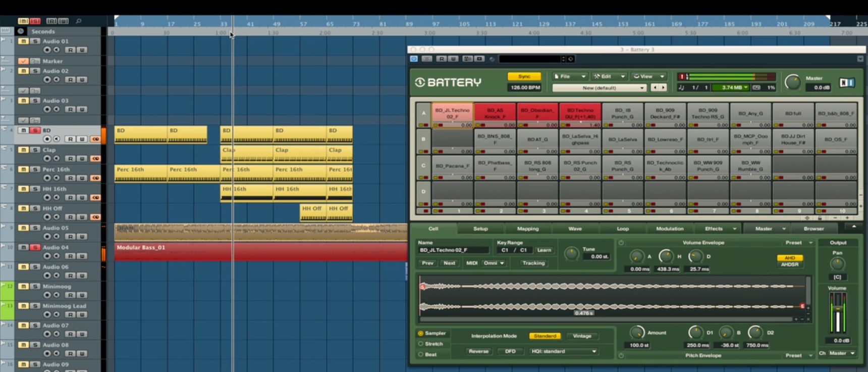Open the Ch Master output dropdown

842,353
